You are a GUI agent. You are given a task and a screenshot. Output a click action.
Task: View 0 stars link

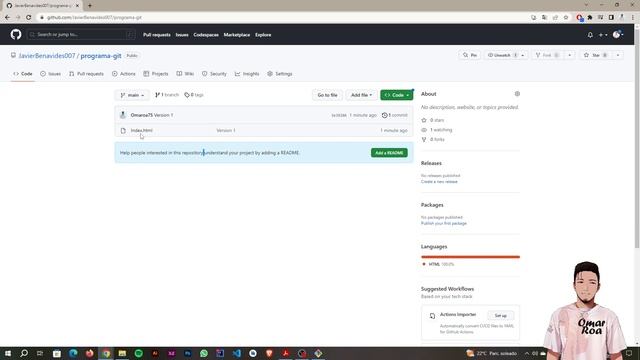tap(433, 120)
